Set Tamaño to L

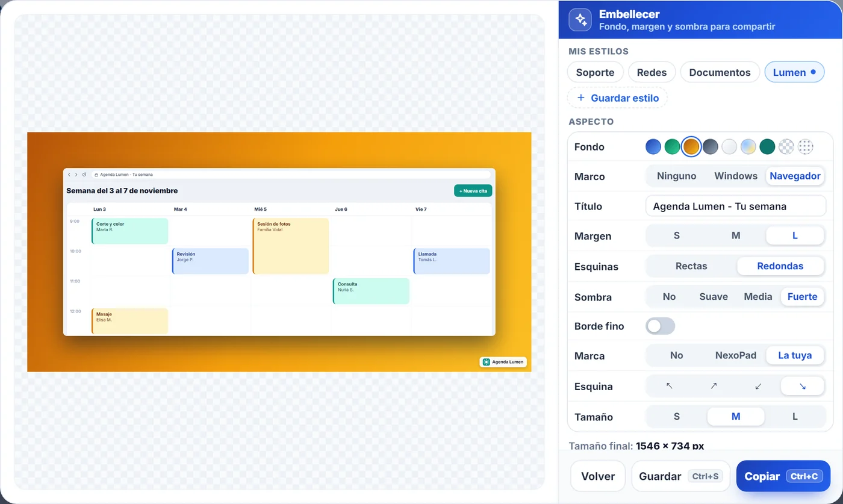[795, 417]
